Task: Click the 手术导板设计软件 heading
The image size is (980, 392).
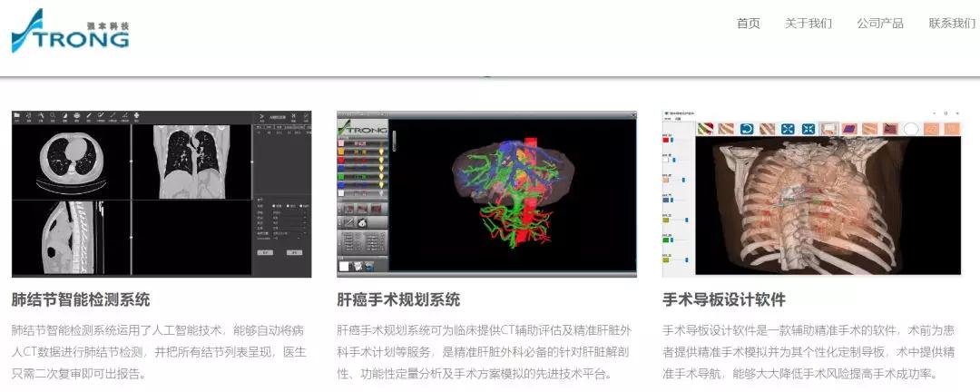Action: click(724, 299)
